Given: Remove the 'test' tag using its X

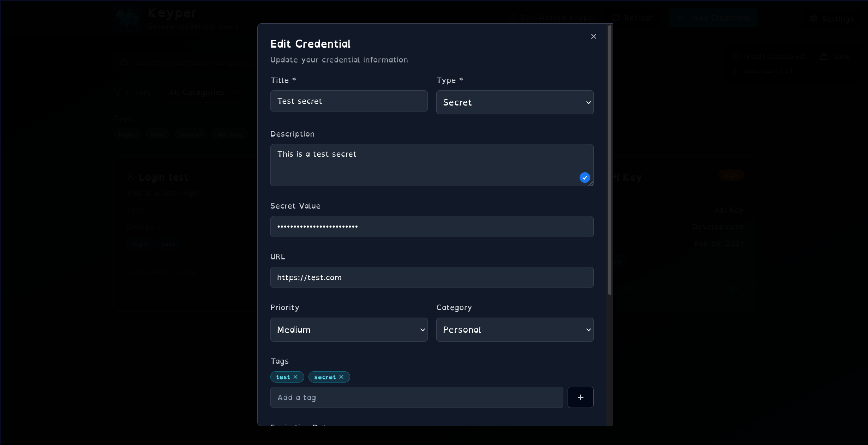Looking at the screenshot, I should [297, 377].
